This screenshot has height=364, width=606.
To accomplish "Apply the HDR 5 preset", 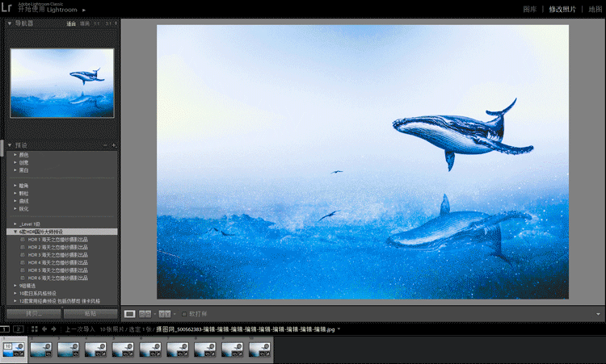I will pos(57,270).
